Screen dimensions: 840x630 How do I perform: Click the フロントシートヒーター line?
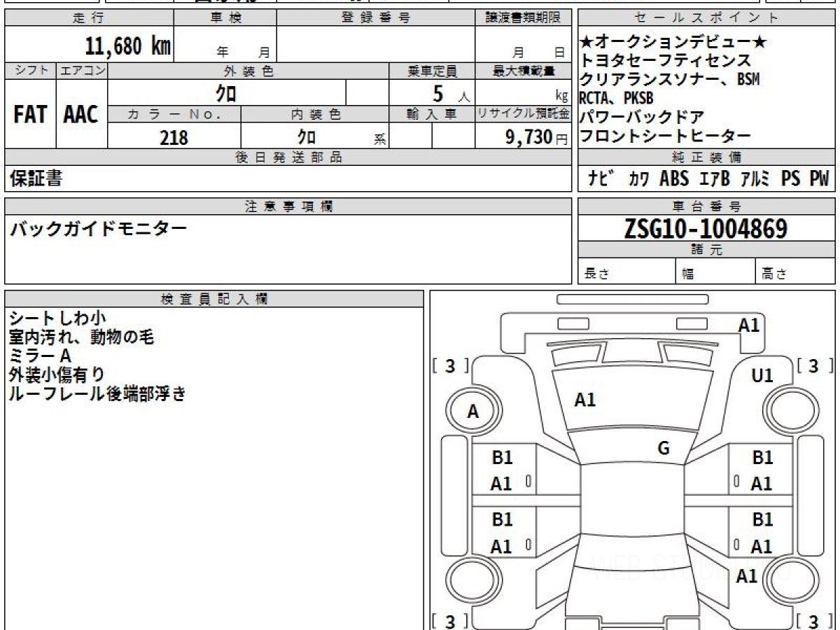coord(666,135)
